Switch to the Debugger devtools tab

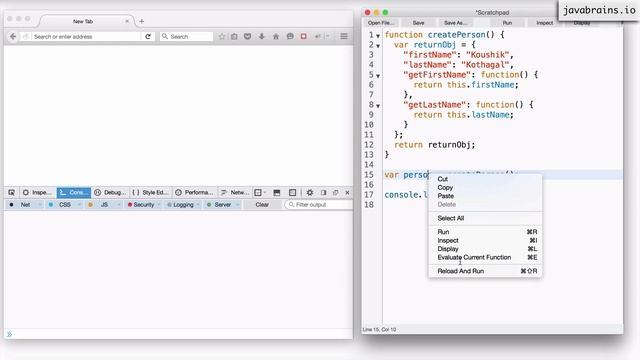(110, 192)
